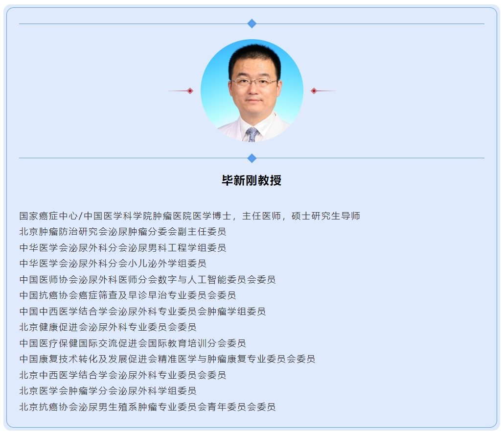Viewport: 504px width, 435px height.
Task: Select the heading 毕新刚教授
Action: pyautogui.click(x=252, y=180)
